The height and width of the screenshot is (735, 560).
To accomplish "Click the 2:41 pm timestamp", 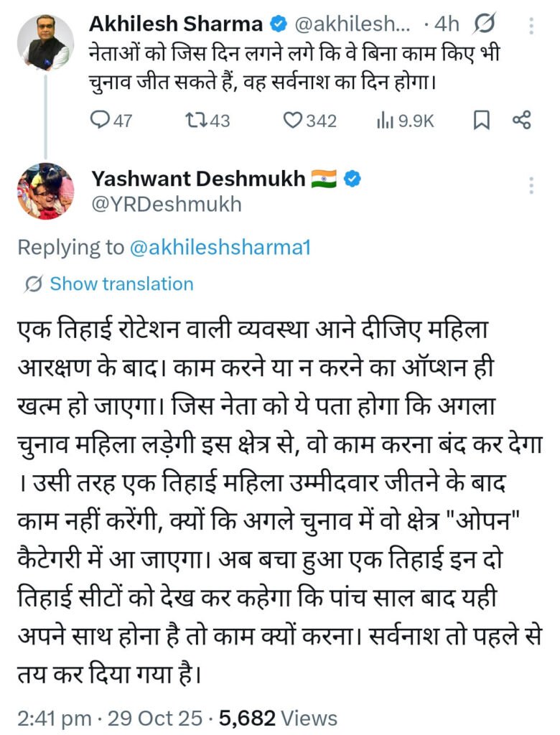I will point(55,718).
